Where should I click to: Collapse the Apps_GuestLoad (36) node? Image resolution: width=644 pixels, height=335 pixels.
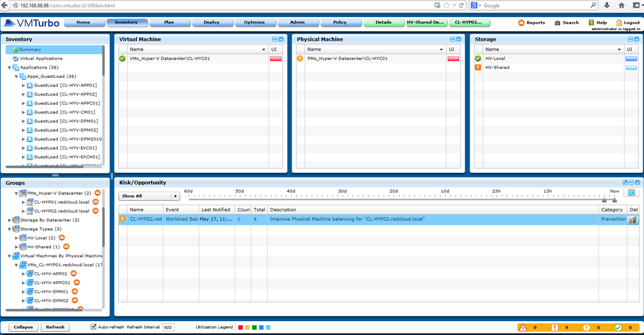click(x=16, y=77)
